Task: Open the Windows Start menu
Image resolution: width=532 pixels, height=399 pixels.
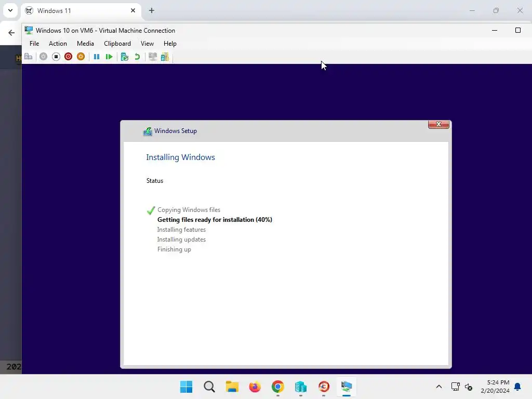Action: pyautogui.click(x=187, y=387)
